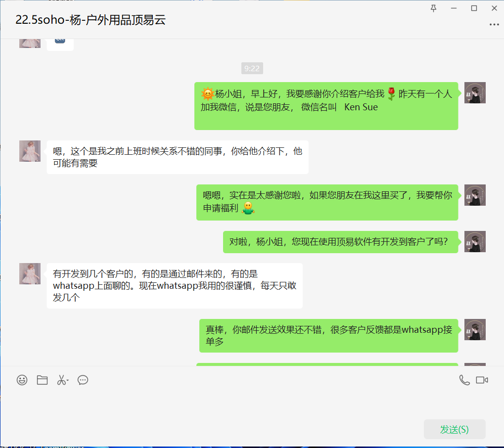Maximize the chat window
The height and width of the screenshot is (448, 504).
(x=474, y=8)
